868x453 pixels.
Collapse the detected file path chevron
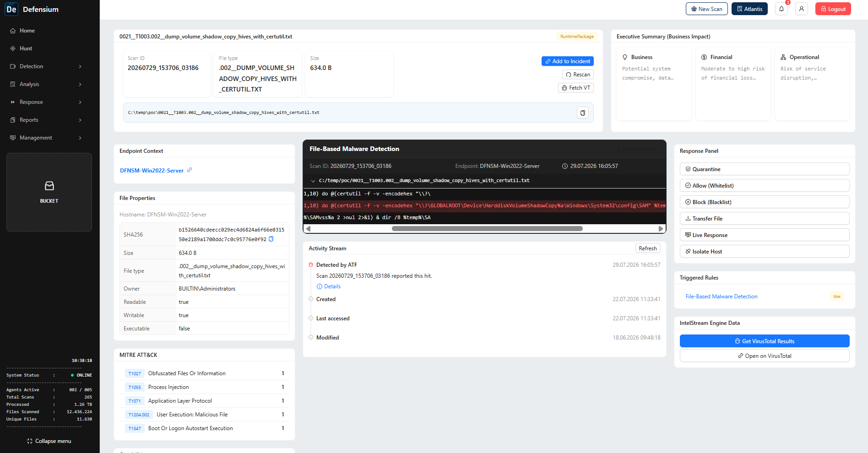pos(313,181)
